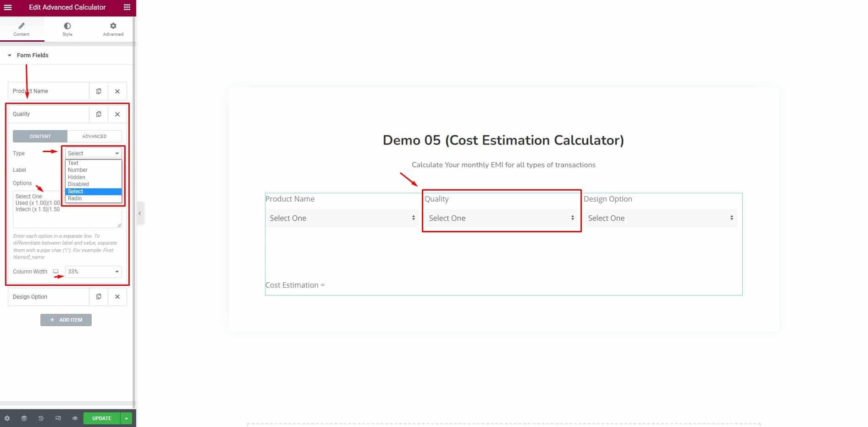Screen dimensions: 868x427
Task: Collapse the Form Fields section
Action: [9, 55]
